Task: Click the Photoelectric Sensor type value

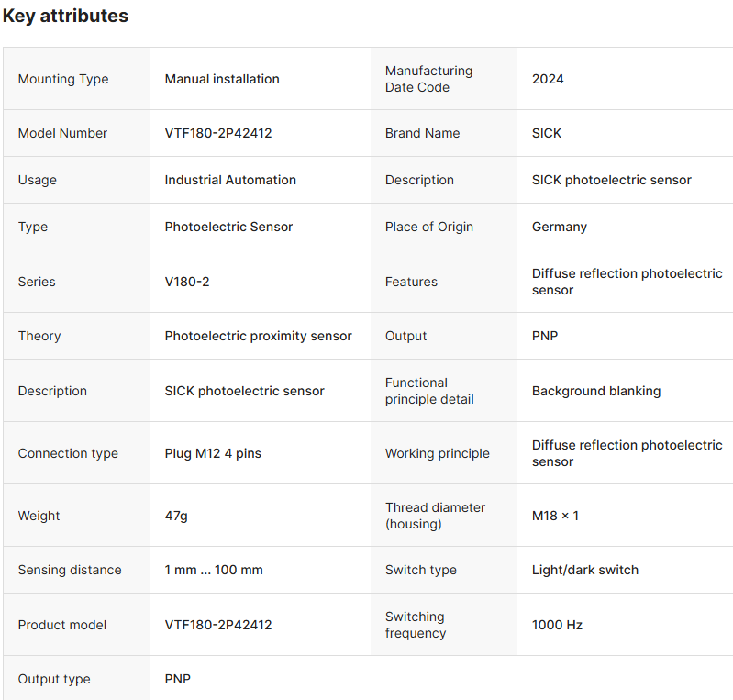Action: (228, 227)
